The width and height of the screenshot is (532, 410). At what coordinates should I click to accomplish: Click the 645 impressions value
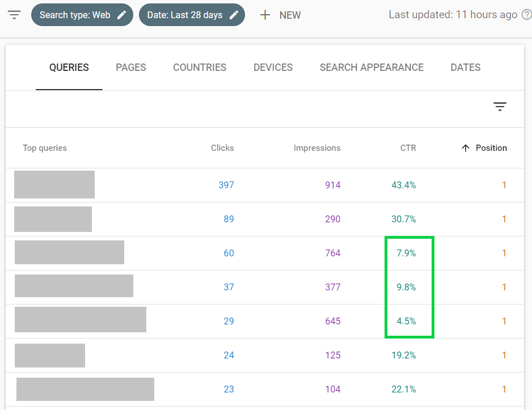332,321
